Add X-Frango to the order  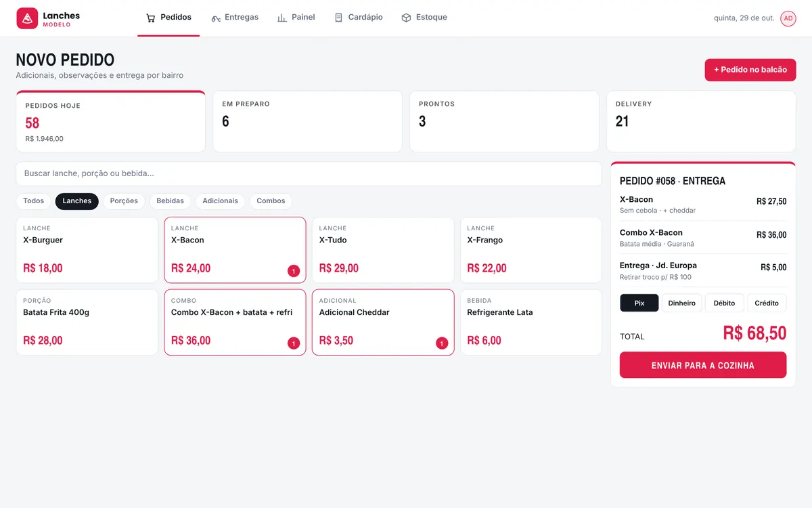(531, 250)
